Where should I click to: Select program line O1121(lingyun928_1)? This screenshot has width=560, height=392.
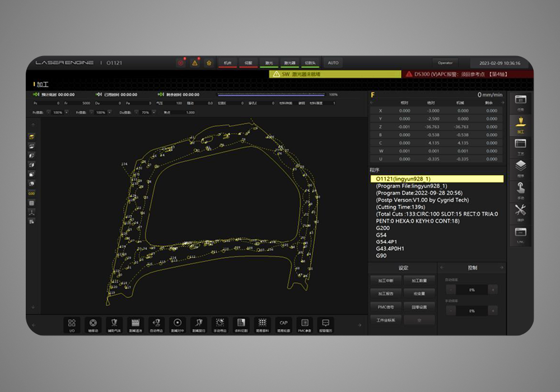(437, 179)
